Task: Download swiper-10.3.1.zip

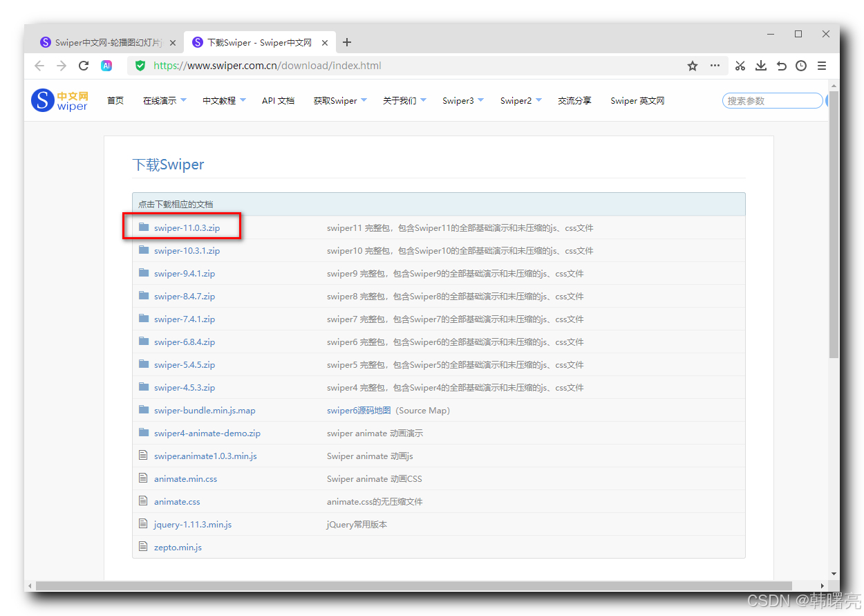Action: click(187, 250)
